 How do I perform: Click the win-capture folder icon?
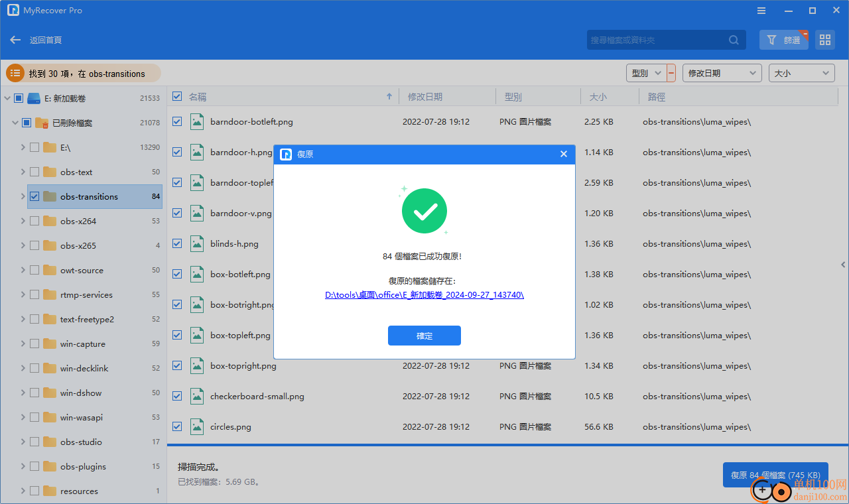50,344
